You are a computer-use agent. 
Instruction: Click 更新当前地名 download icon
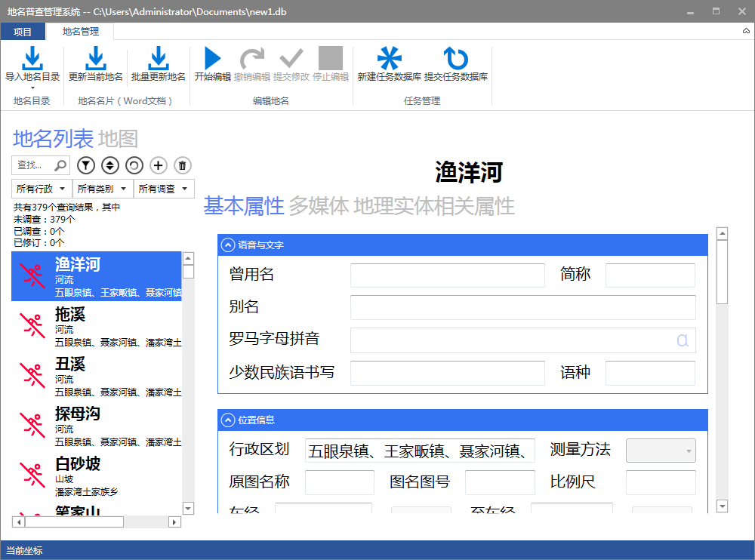pyautogui.click(x=96, y=59)
